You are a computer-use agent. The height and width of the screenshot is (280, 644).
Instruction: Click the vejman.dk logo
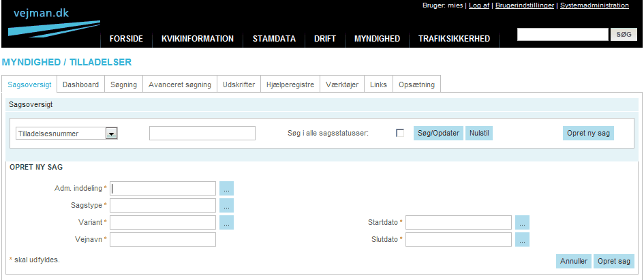click(x=41, y=13)
